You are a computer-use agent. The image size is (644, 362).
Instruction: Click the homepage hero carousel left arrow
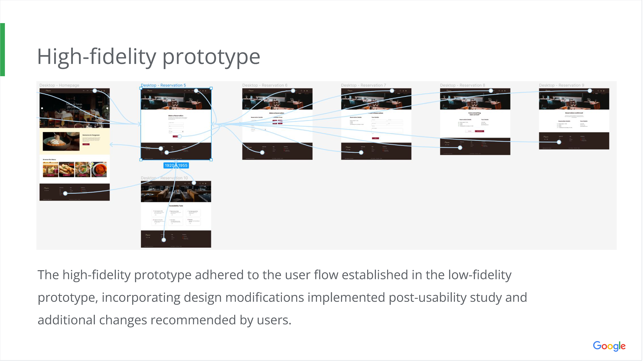42,108
